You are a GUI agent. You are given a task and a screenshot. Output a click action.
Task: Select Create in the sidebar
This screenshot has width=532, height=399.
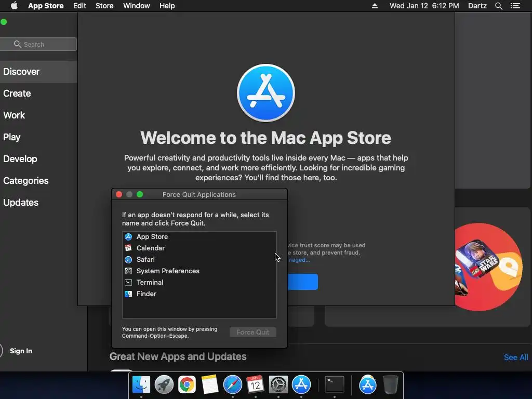(x=38, y=94)
